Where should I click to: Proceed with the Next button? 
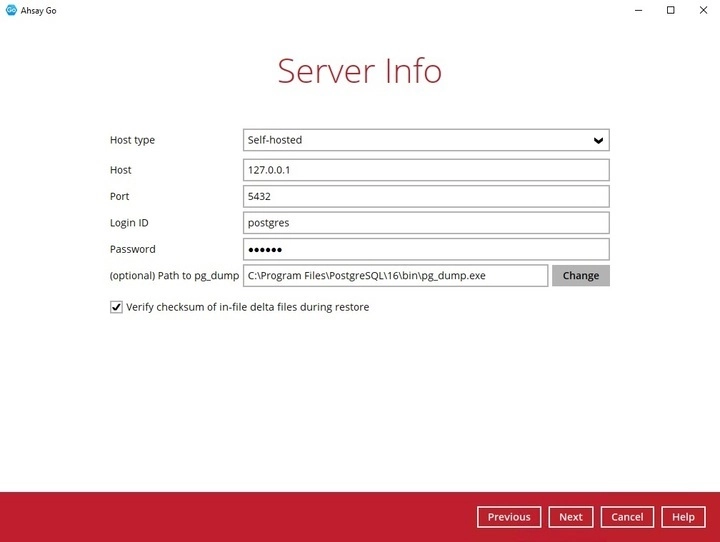pos(571,517)
